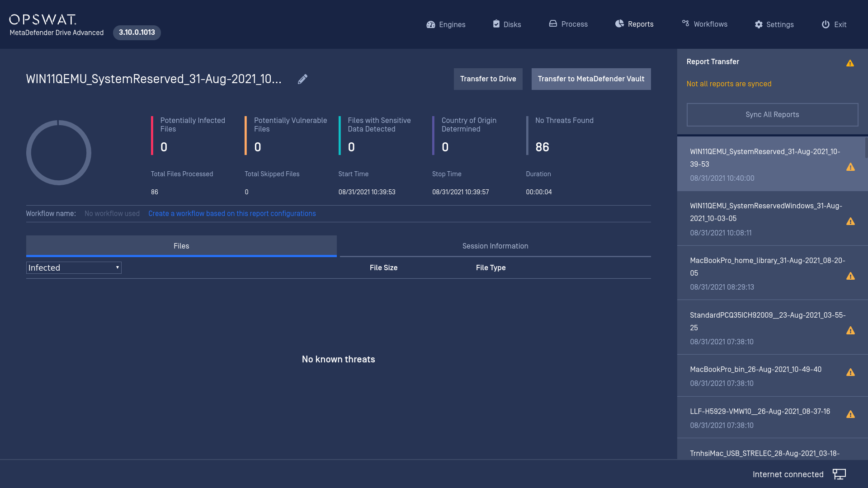The height and width of the screenshot is (488, 868).
Task: Click the report list scrollbar
Action: pos(866,148)
